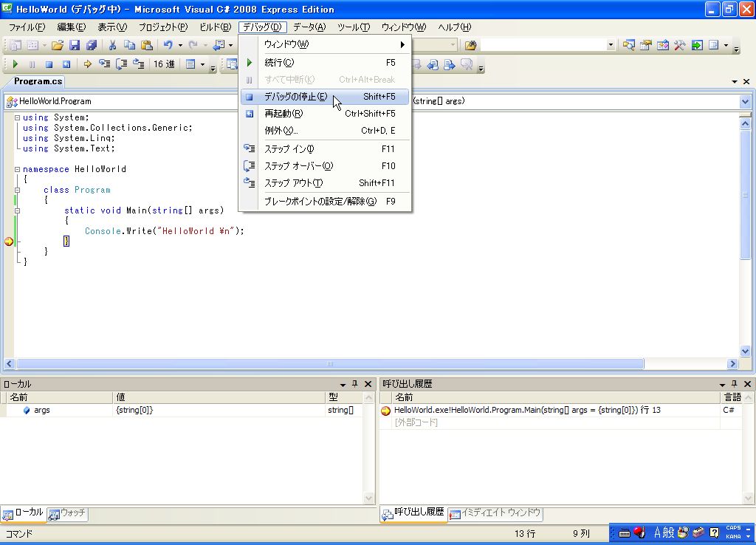Click Navigate Backward icon in toolbar
This screenshot has width=756, height=545.
219,45
